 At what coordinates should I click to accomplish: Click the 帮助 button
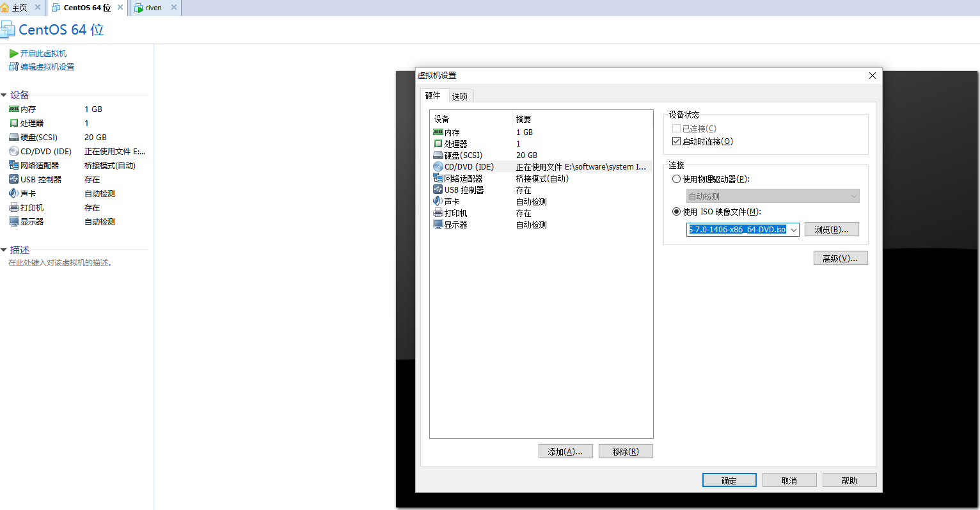850,481
